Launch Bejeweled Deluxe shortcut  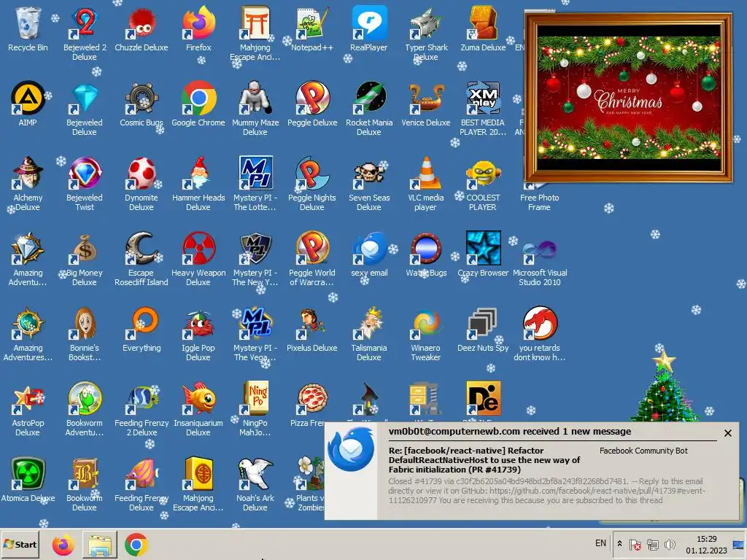(x=85, y=98)
